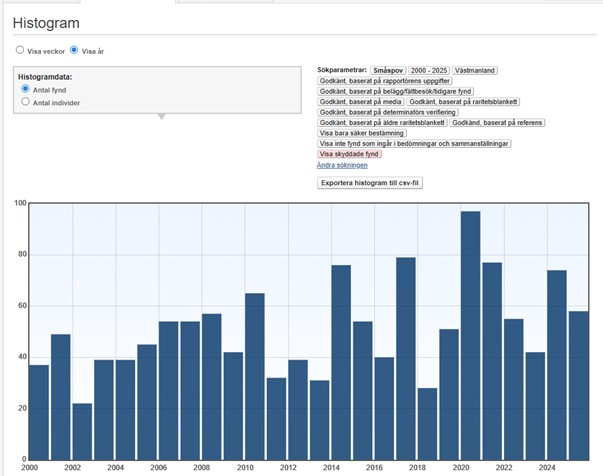Select the Visa år radio button
Image resolution: width=603 pixels, height=476 pixels.
tap(74, 49)
